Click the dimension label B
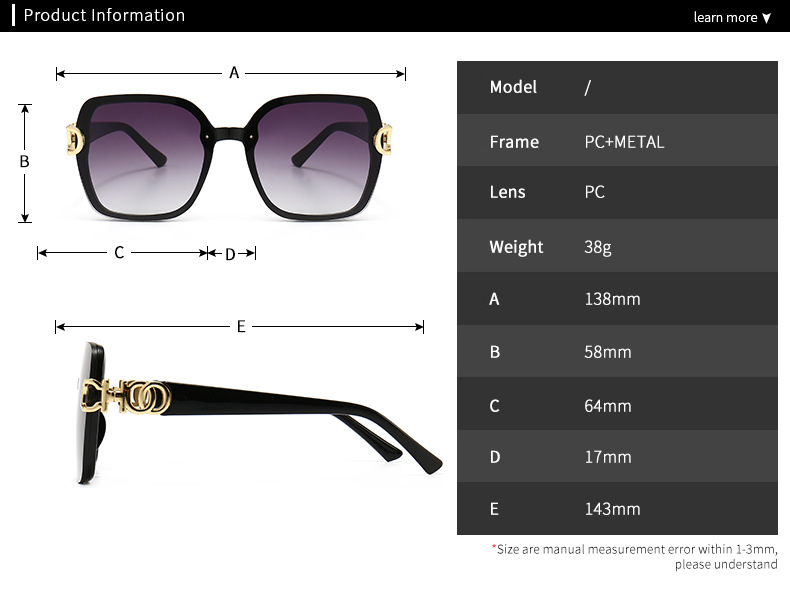The height and width of the screenshot is (590, 790). coord(24,161)
